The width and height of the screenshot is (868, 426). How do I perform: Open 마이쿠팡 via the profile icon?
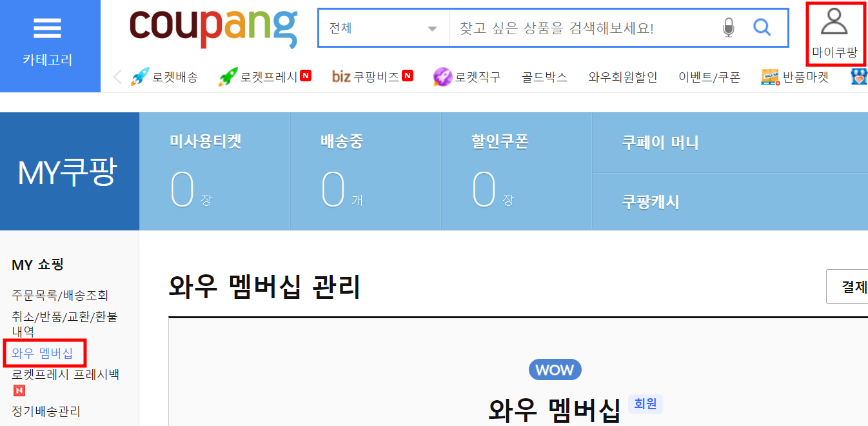[x=836, y=26]
